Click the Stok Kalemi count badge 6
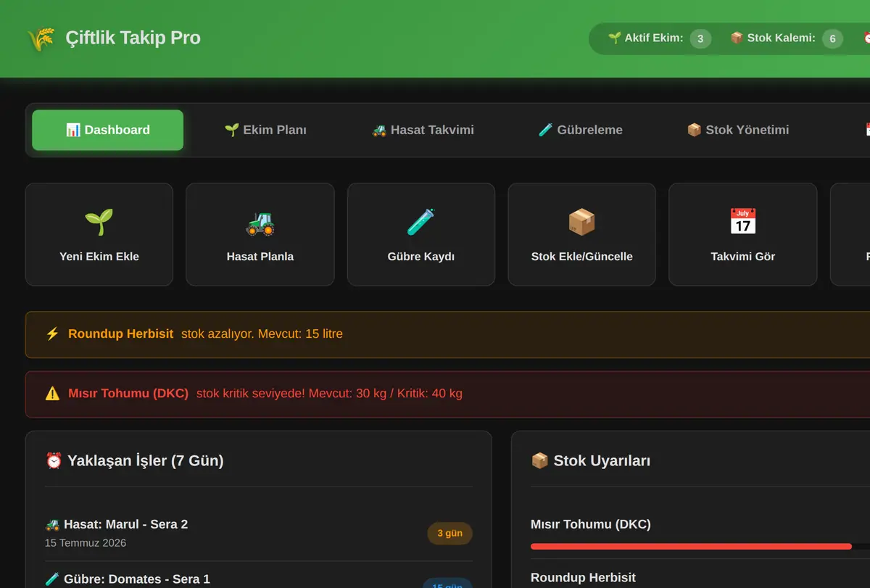 coord(832,38)
